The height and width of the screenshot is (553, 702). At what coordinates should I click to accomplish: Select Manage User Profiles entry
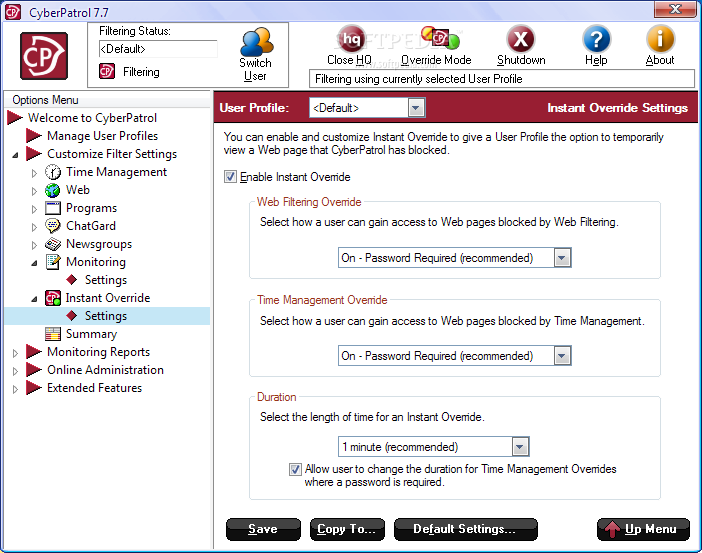coord(103,136)
